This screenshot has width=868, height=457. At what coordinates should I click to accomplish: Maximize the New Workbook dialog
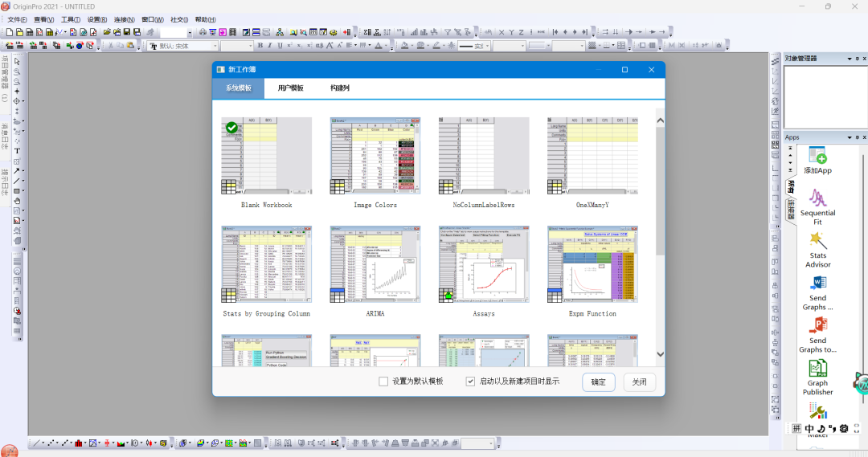click(x=624, y=69)
